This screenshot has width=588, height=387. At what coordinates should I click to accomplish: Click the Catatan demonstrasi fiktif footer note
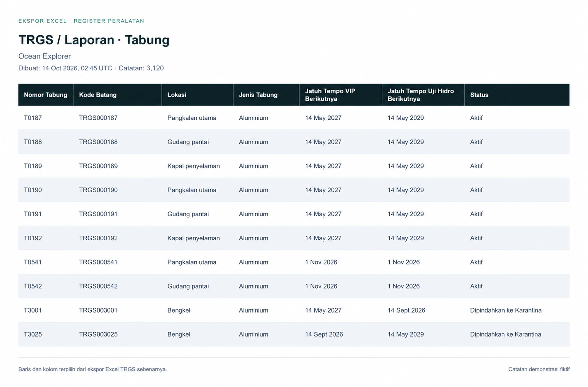click(x=539, y=369)
